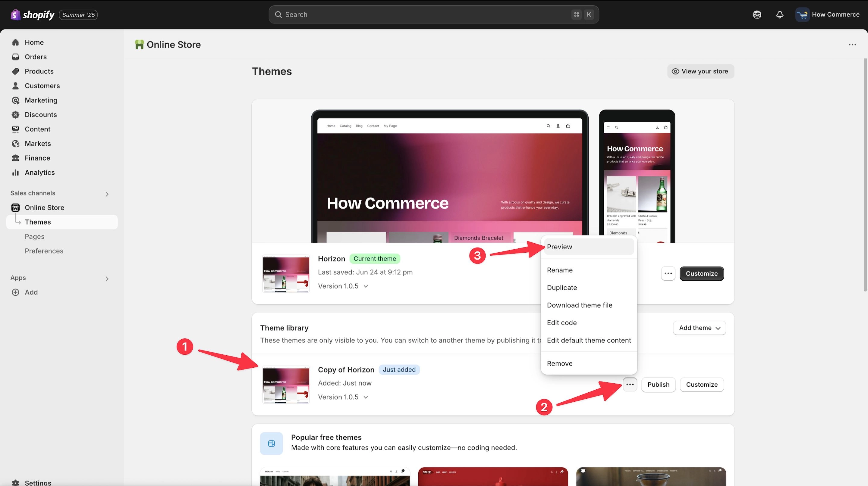Publish the Copy of Horizon theme

[659, 384]
